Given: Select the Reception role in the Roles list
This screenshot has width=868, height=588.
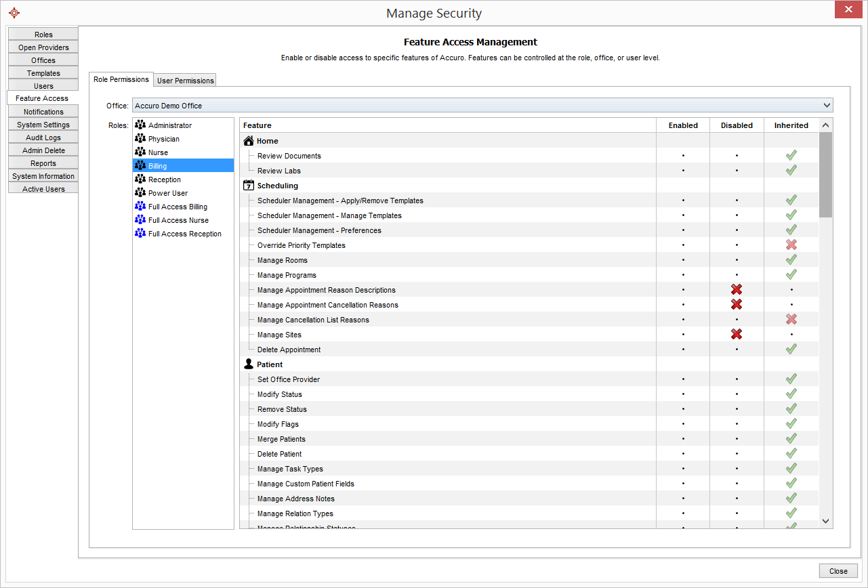Looking at the screenshot, I should [163, 179].
